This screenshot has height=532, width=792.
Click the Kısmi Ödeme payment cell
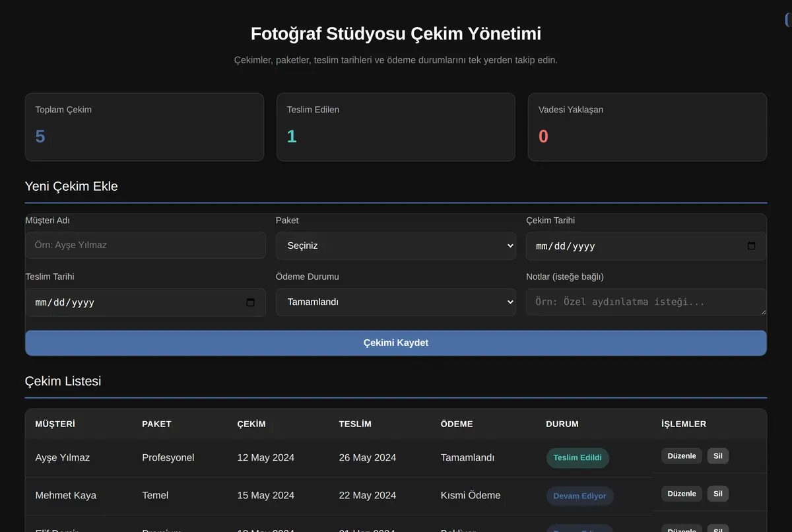(x=471, y=495)
